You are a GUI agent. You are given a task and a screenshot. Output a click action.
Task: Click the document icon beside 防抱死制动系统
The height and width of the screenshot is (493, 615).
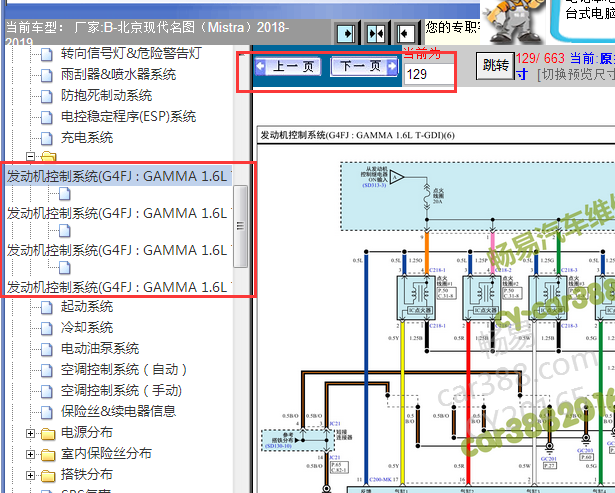pos(47,96)
